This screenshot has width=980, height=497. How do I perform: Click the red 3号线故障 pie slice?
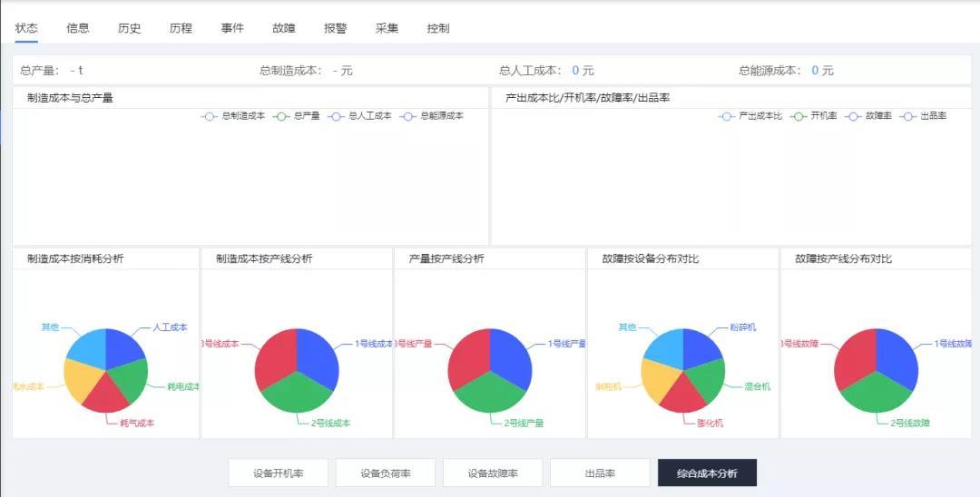(x=855, y=360)
